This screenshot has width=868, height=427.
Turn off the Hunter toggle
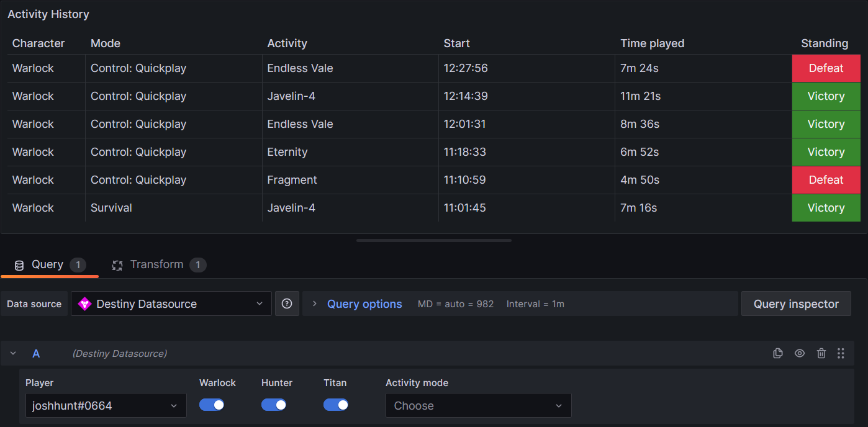click(x=274, y=404)
